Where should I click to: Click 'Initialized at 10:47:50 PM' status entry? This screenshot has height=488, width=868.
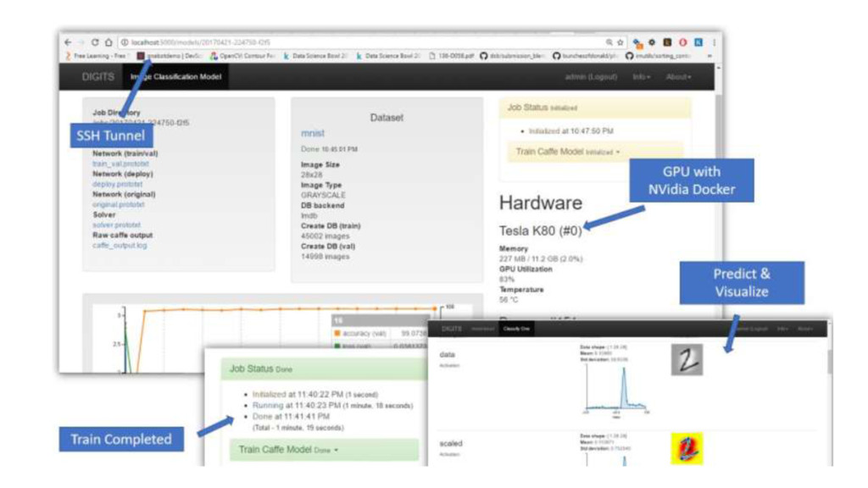[x=570, y=131]
